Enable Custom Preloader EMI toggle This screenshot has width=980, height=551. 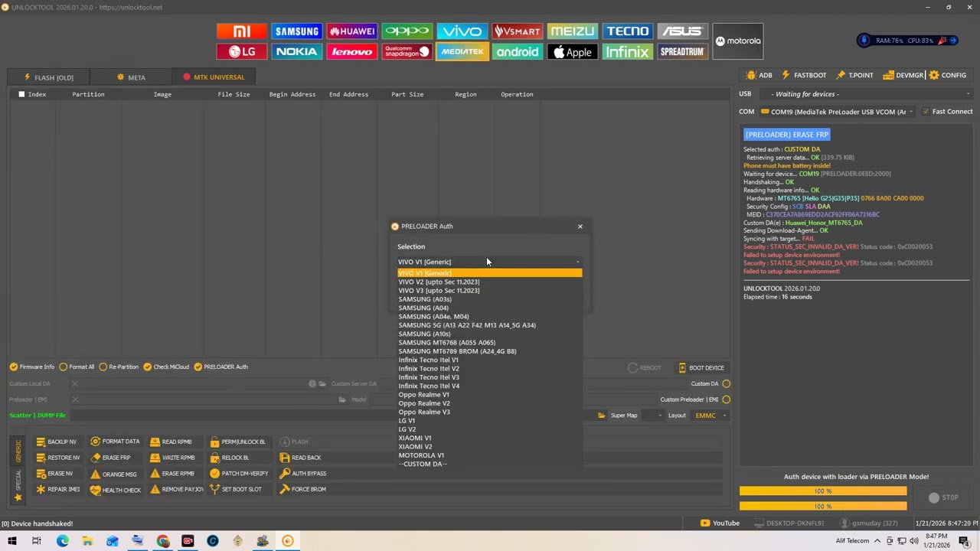[x=726, y=399]
